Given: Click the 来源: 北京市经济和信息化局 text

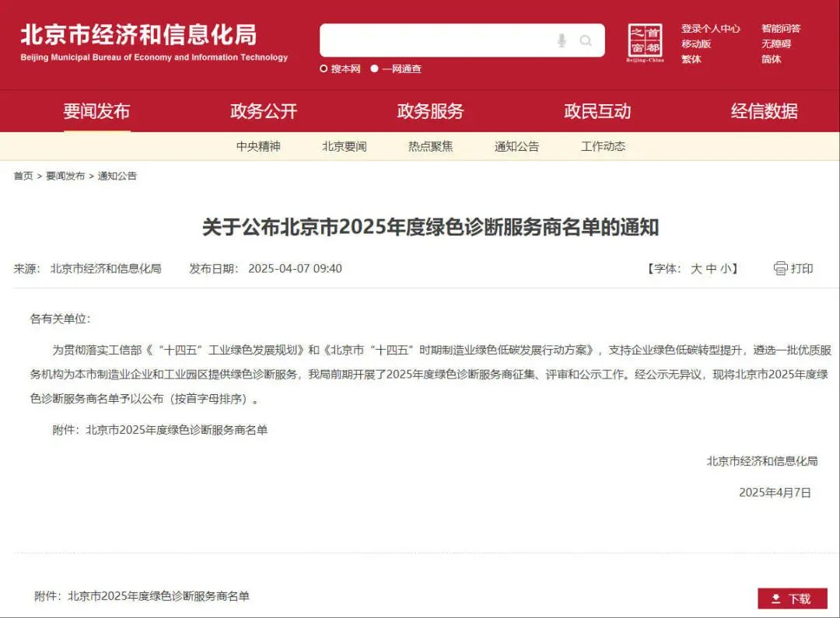Looking at the screenshot, I should coord(87,268).
